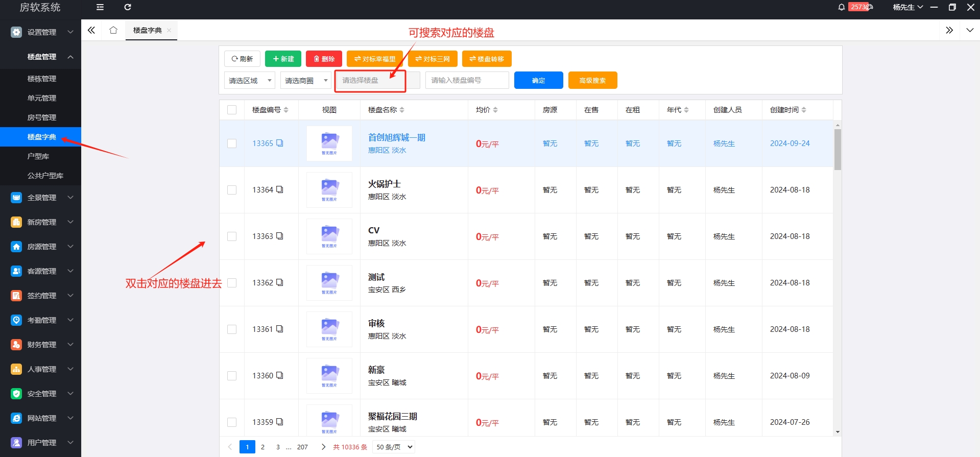Open 房号管理 in the sidebar
The width and height of the screenshot is (980, 457).
point(42,117)
